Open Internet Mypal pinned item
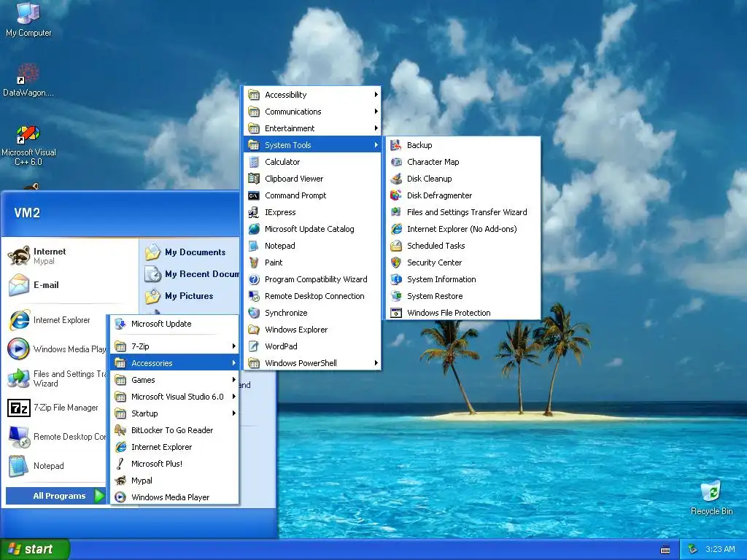747x560 pixels. click(71, 256)
